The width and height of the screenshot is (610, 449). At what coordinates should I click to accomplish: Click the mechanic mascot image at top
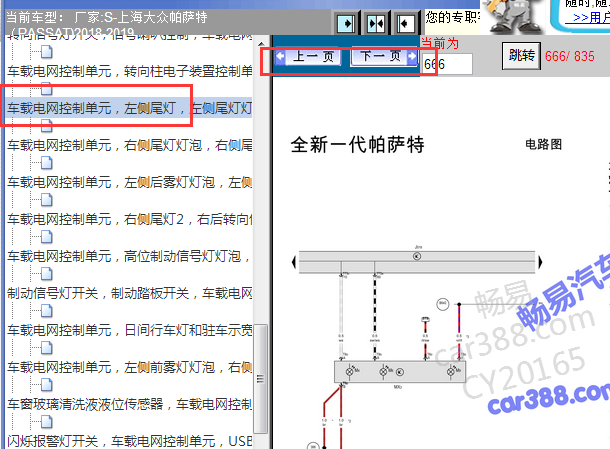[513, 17]
